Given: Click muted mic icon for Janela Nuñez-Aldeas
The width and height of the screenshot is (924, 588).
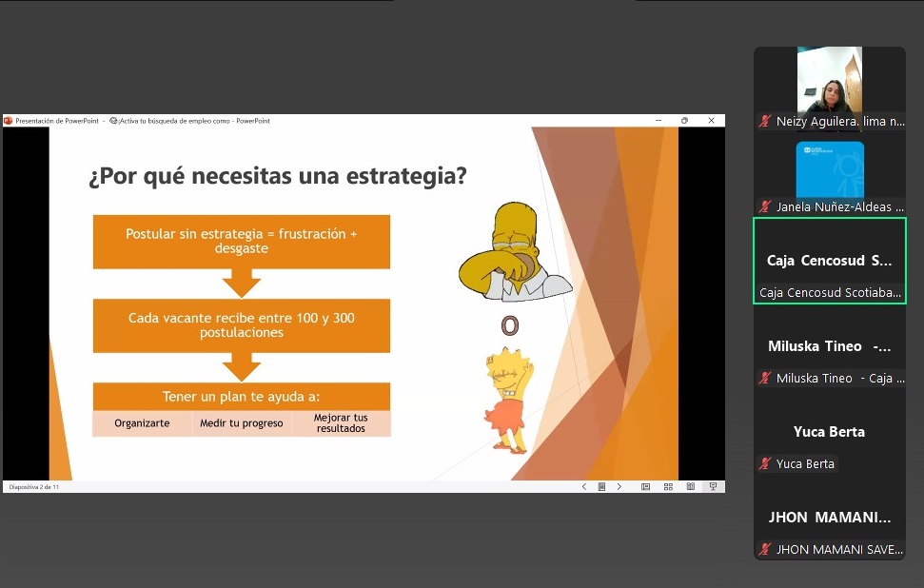Looking at the screenshot, I should (764, 207).
